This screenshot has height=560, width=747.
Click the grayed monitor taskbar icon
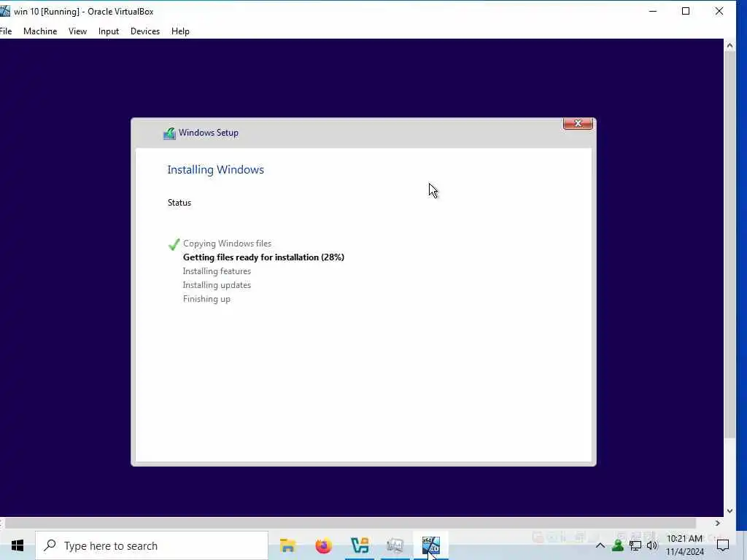(x=395, y=545)
